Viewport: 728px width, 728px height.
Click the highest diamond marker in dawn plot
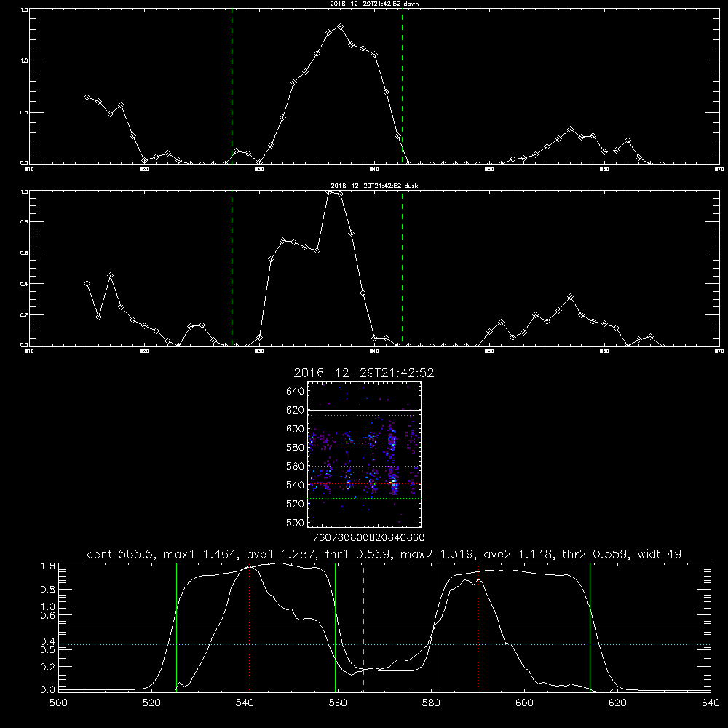click(340, 26)
